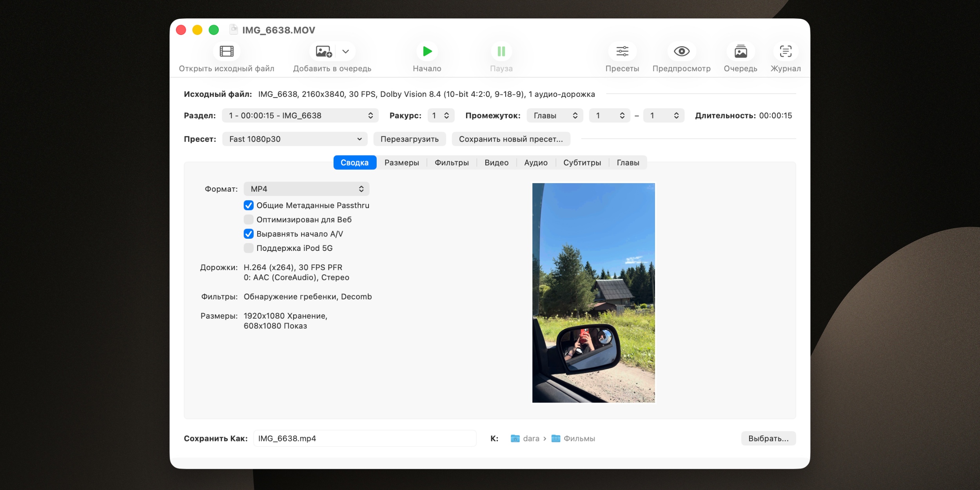980x490 pixels.
Task: Click the 0: AAC (CoreAudio), Стерео text
Action: pos(296,278)
